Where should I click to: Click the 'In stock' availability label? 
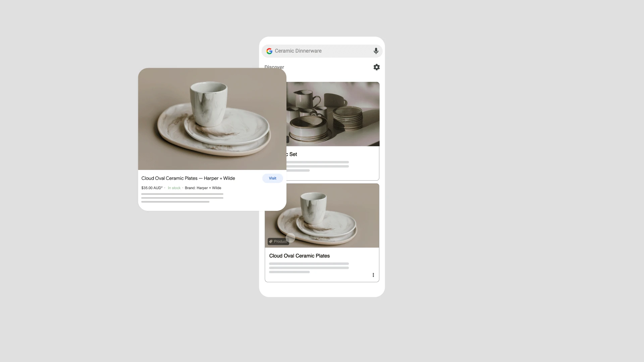174,188
